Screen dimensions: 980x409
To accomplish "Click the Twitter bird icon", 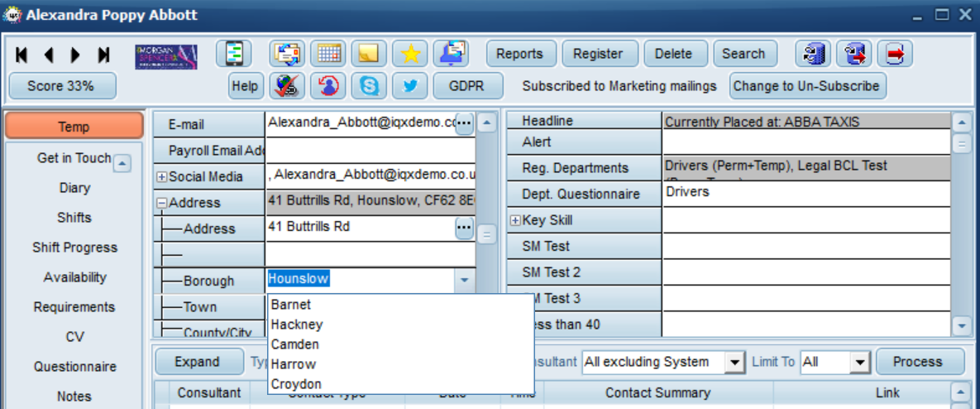I will click(410, 86).
